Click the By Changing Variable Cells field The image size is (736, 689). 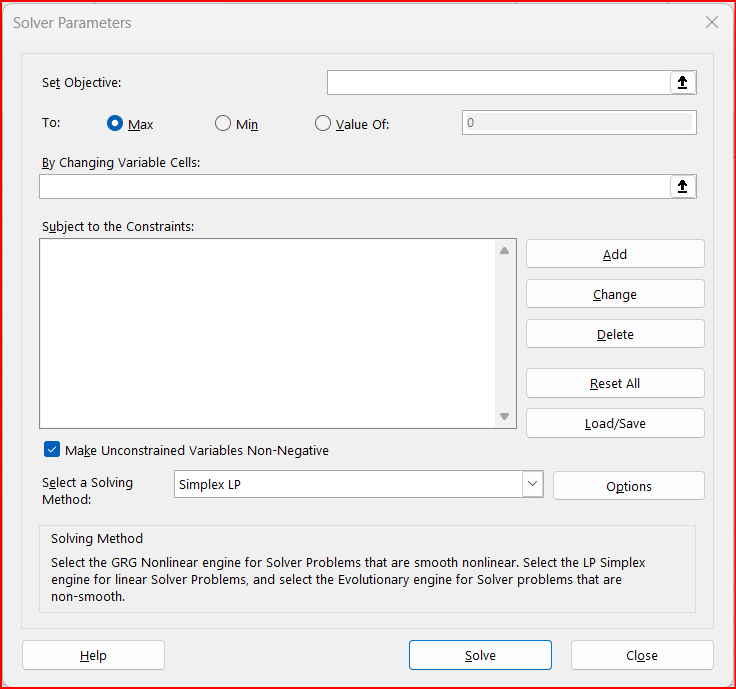pos(353,187)
